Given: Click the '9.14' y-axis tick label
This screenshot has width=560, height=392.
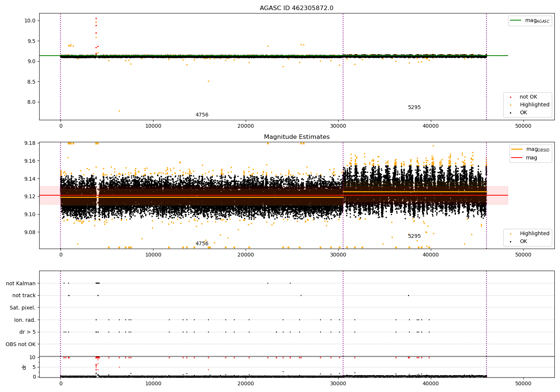Looking at the screenshot, I should (30, 179).
